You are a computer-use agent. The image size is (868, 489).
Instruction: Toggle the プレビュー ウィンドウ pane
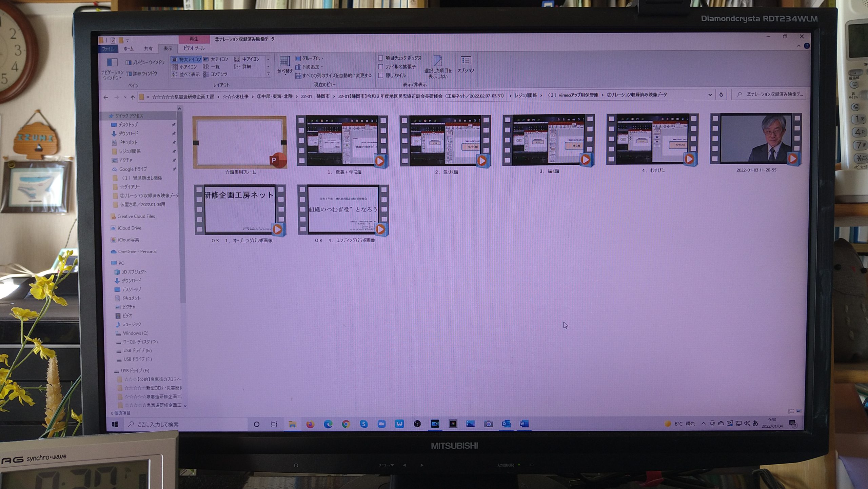pyautogui.click(x=145, y=62)
